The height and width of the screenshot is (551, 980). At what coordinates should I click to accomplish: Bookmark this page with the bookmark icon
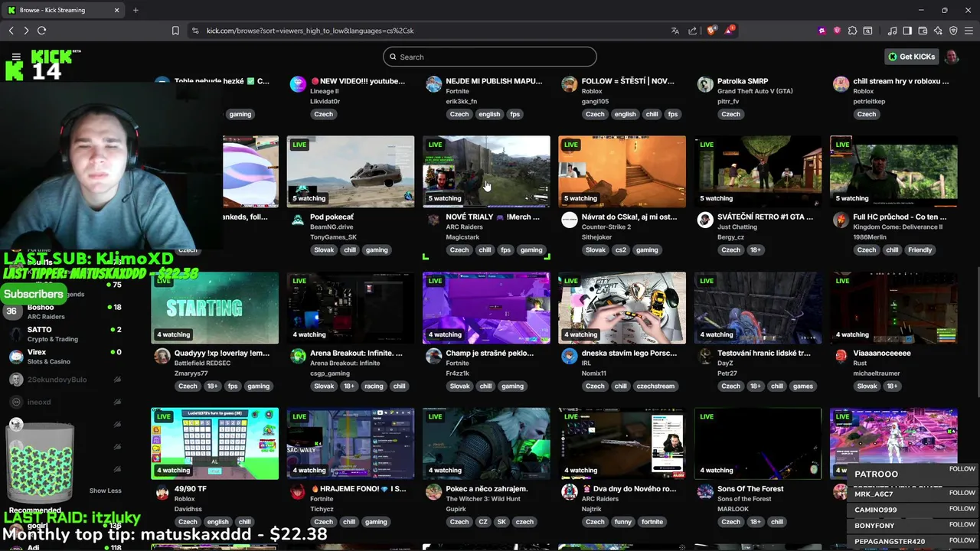[x=175, y=31]
